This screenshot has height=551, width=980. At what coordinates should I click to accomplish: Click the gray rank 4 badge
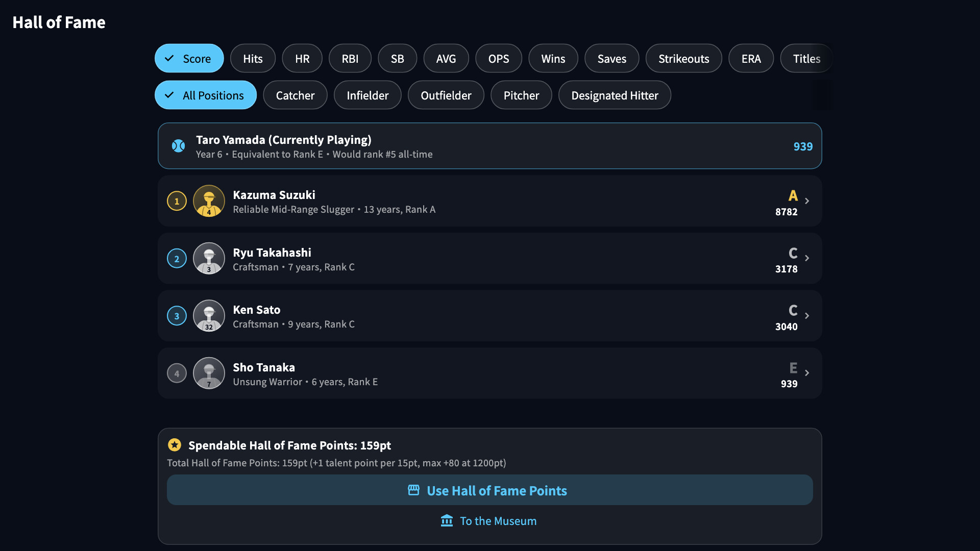(x=177, y=373)
